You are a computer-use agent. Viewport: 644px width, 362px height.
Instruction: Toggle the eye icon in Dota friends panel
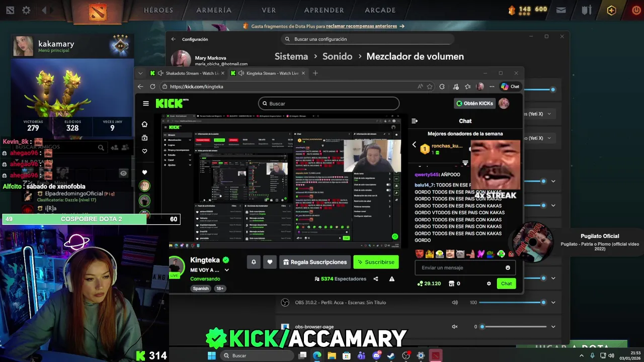click(124, 173)
